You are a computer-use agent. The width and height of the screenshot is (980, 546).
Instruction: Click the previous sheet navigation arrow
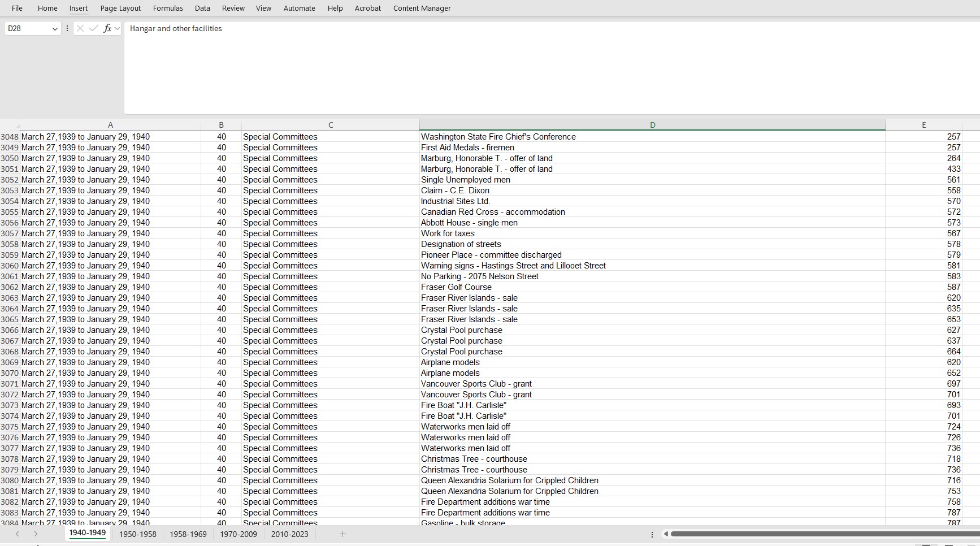18,534
